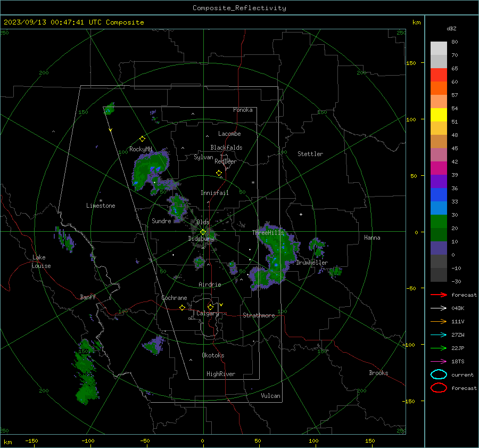Click the Didsbury town label
479x448 pixels.
[201, 239]
